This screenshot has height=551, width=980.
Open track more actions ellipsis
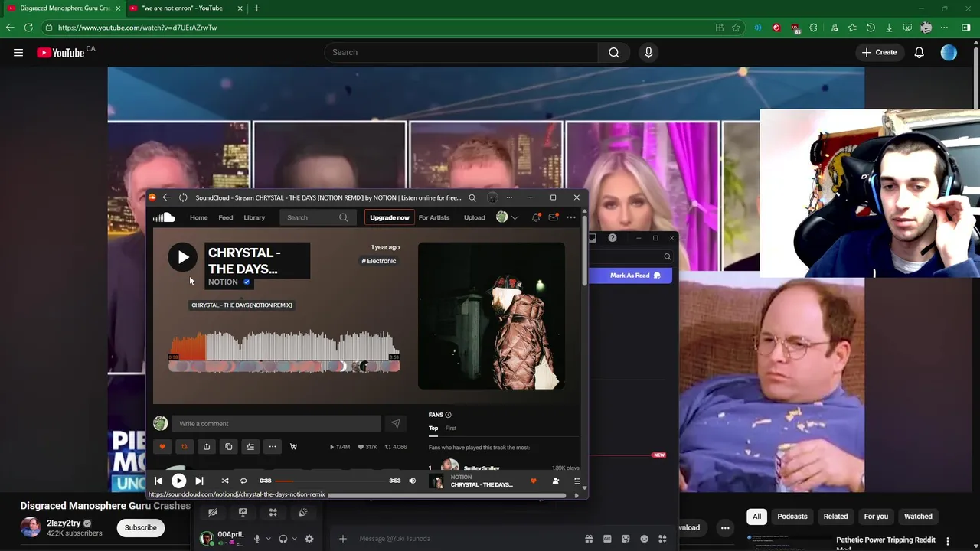coord(273,447)
